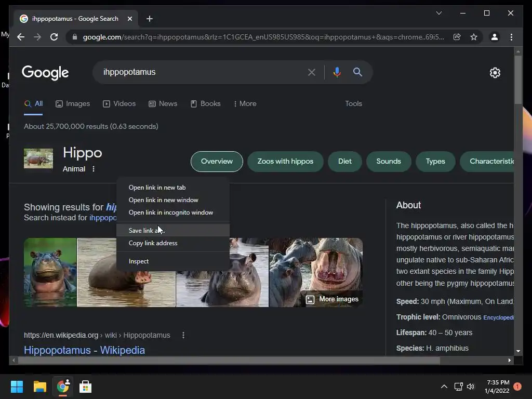This screenshot has height=399, width=532.
Task: Choose Save link as from context menu
Action: [173, 230]
